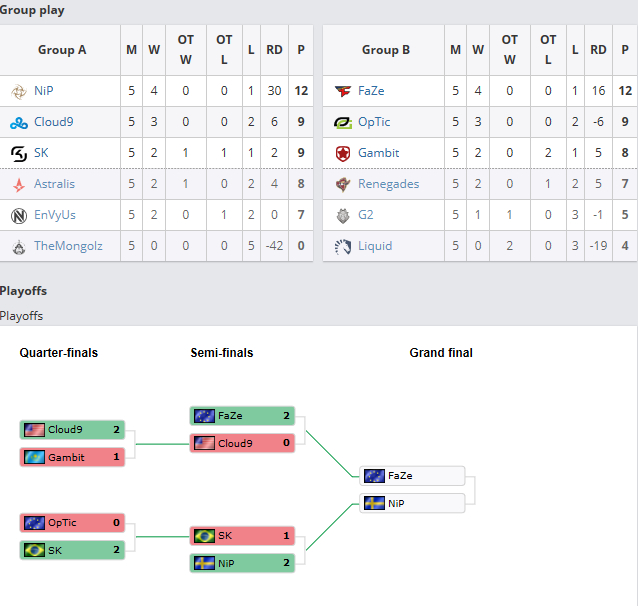Click the Gambit logo in Group B table
The height and width of the screenshot is (606, 638).
pos(343,153)
